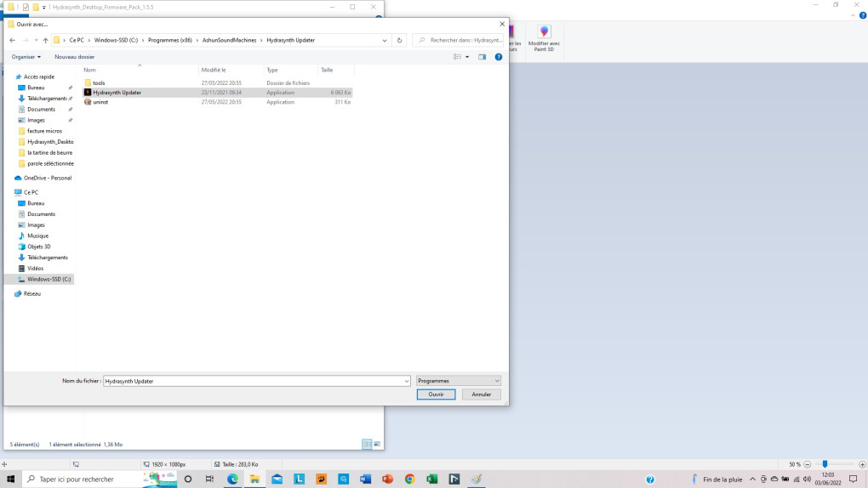
Task: Open the facture micros folder
Action: click(x=44, y=131)
